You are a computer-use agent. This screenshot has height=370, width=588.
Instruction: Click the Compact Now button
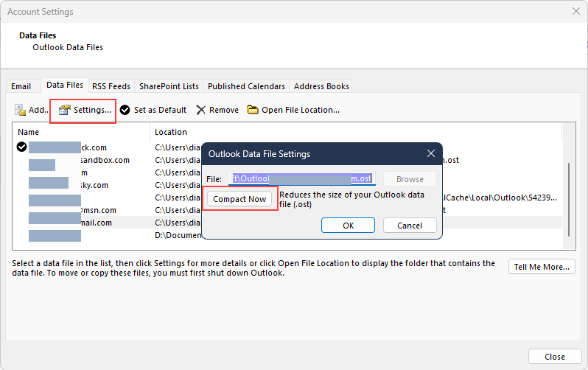pos(239,199)
